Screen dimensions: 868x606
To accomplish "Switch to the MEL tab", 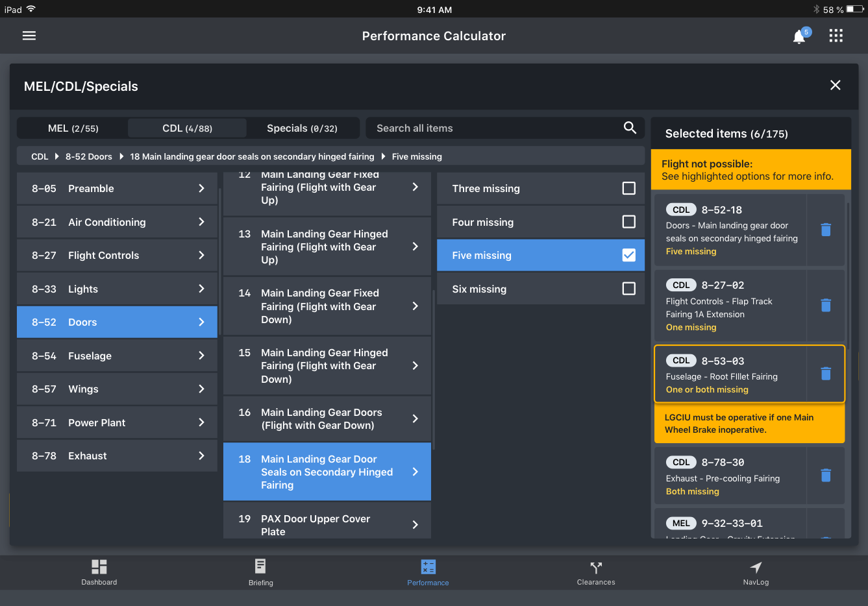I will [x=73, y=128].
